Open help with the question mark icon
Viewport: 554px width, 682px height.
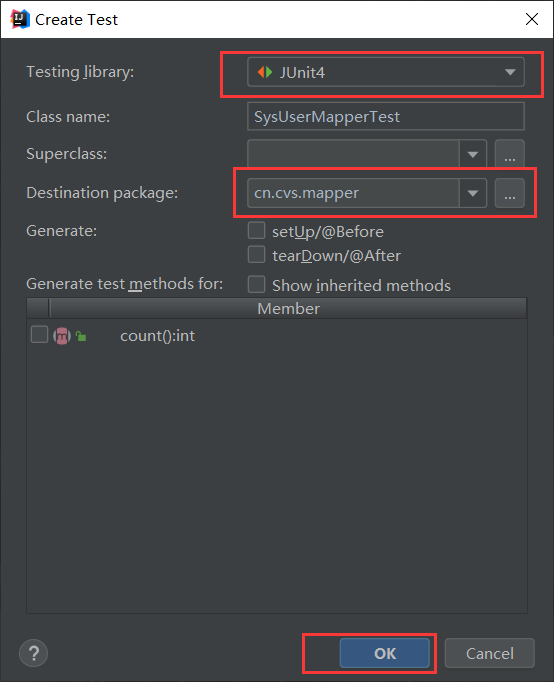tap(33, 653)
